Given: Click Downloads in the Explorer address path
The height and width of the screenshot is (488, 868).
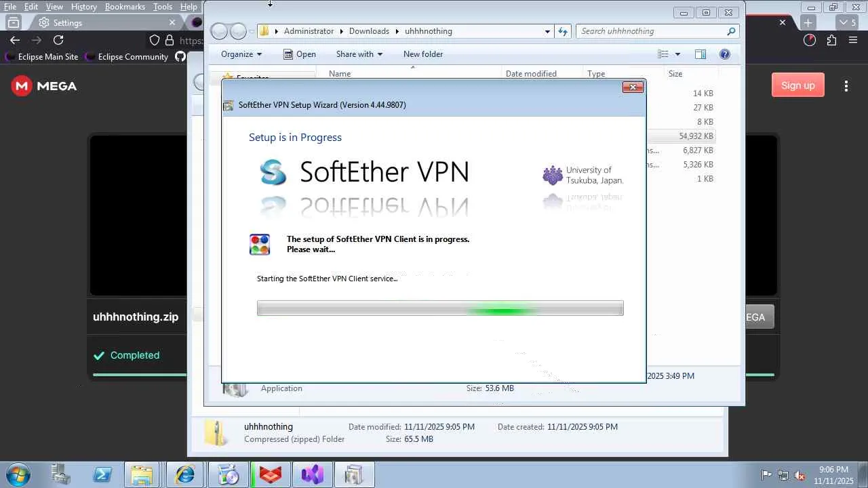Looking at the screenshot, I should pyautogui.click(x=369, y=31).
